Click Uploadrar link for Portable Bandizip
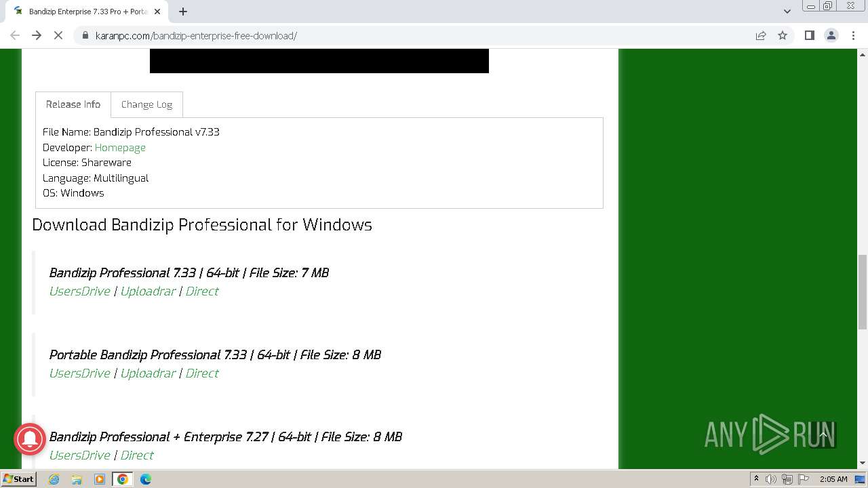Screen dimensions: 868x488 click(148, 373)
